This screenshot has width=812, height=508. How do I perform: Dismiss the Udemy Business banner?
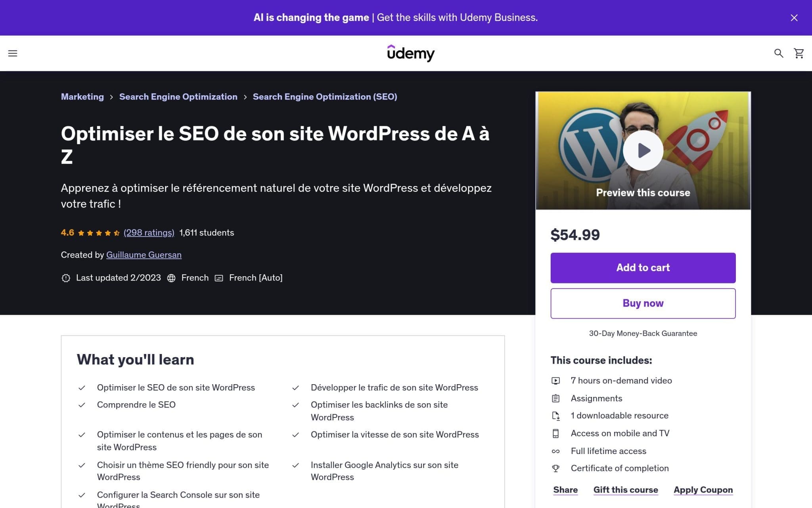click(x=794, y=17)
